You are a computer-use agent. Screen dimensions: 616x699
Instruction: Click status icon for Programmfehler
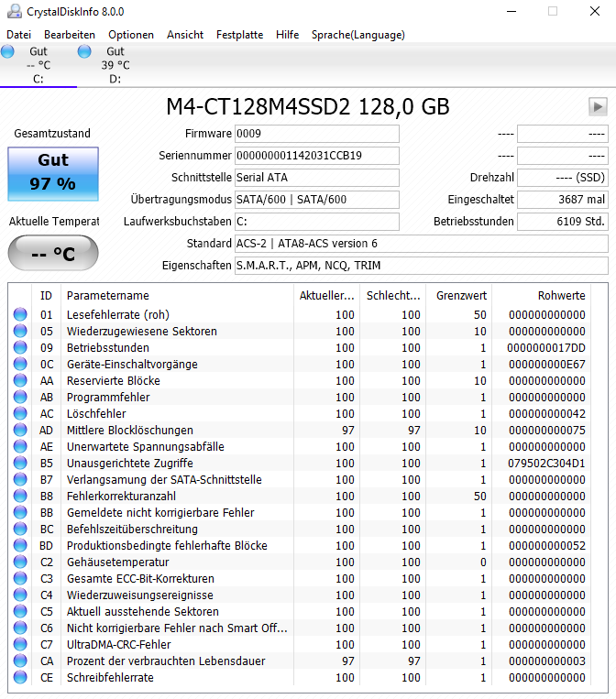point(20,397)
